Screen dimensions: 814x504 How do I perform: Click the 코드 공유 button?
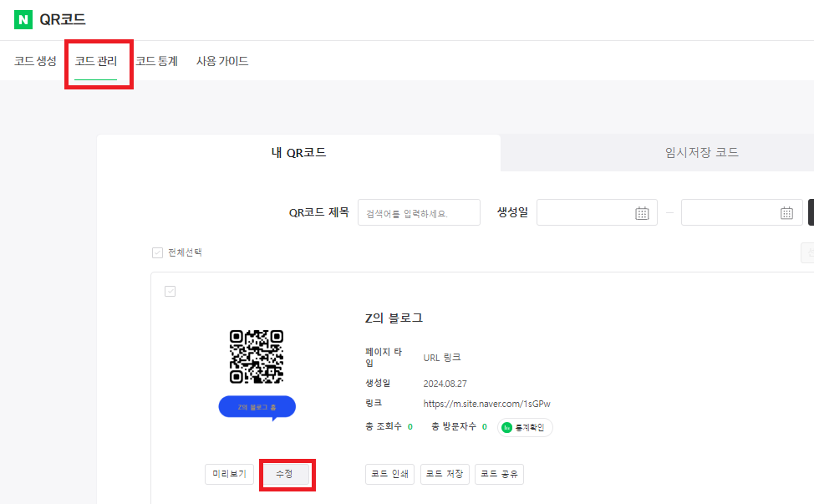pyautogui.click(x=500, y=474)
